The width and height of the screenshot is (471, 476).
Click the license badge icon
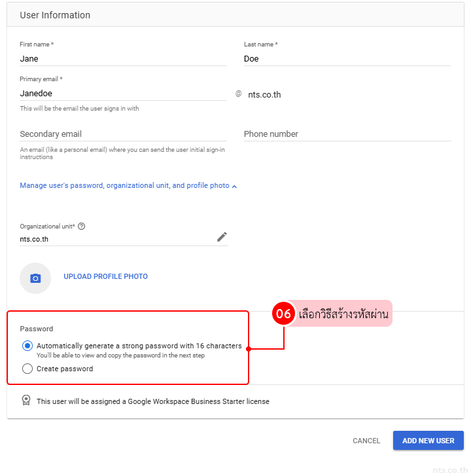(x=26, y=401)
